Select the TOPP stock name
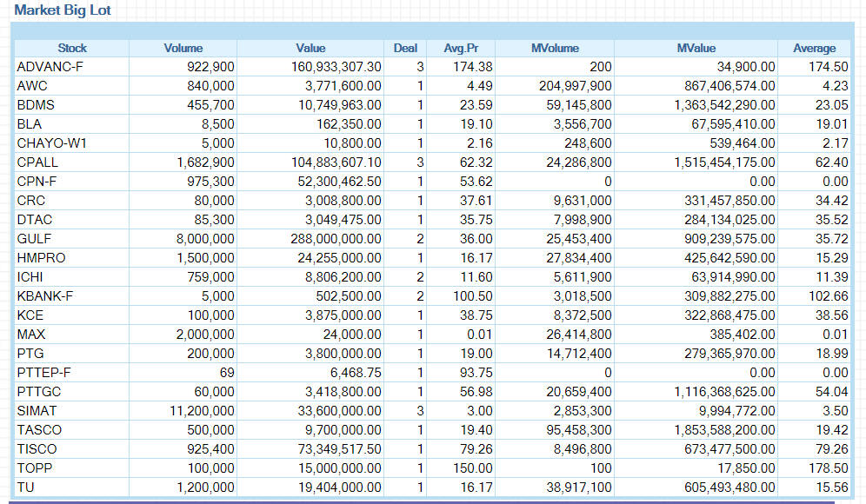866x504 pixels. point(34,468)
